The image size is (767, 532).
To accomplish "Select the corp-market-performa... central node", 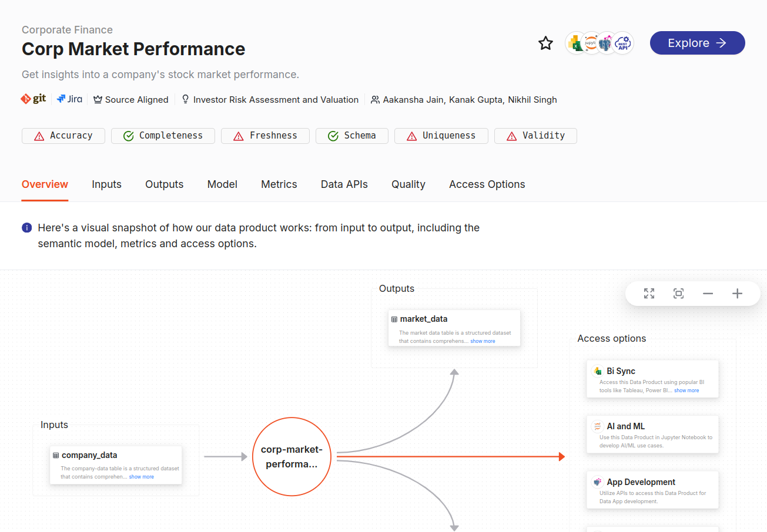I will pos(292,457).
